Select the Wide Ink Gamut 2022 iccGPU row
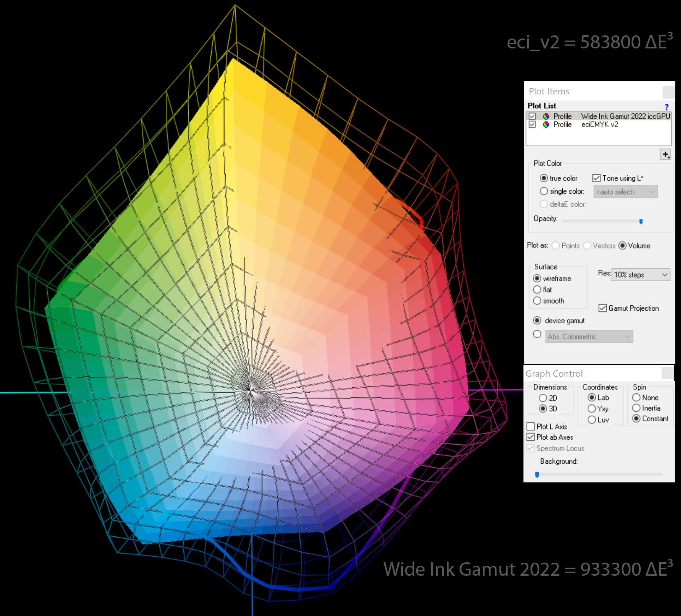The image size is (681, 616). click(599, 116)
